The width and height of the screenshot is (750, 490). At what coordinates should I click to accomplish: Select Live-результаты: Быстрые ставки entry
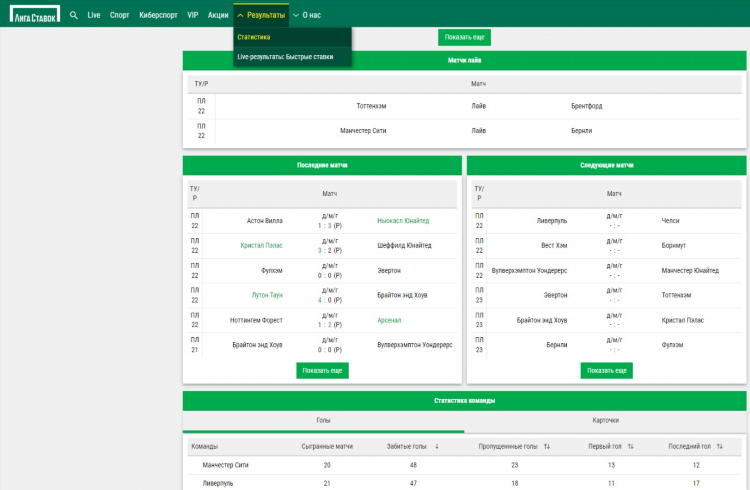(x=292, y=56)
